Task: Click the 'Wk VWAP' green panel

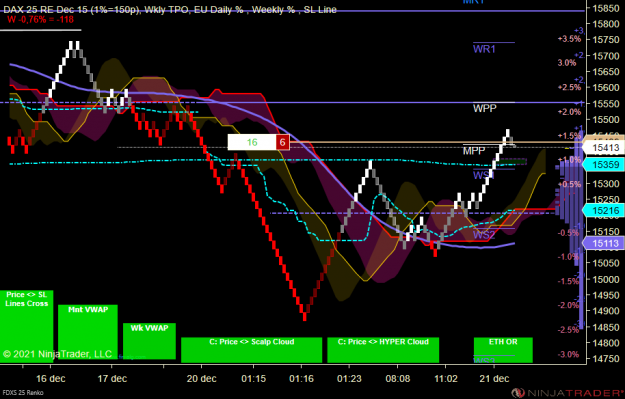Action: 149,341
